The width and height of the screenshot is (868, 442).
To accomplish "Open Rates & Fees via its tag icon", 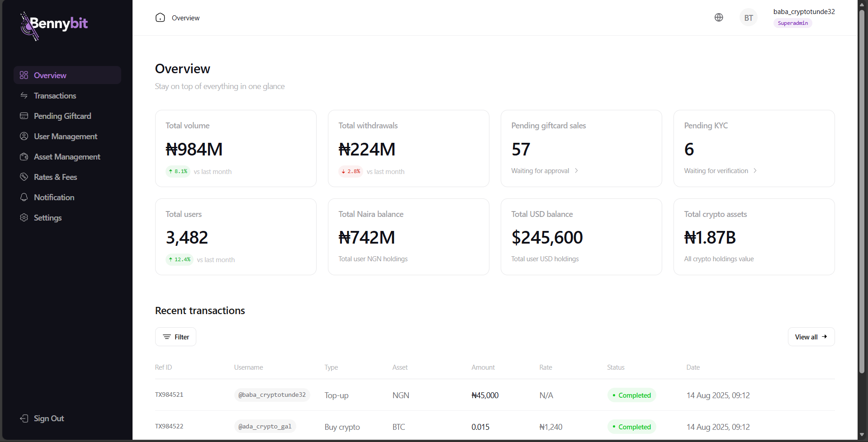I will click(24, 177).
